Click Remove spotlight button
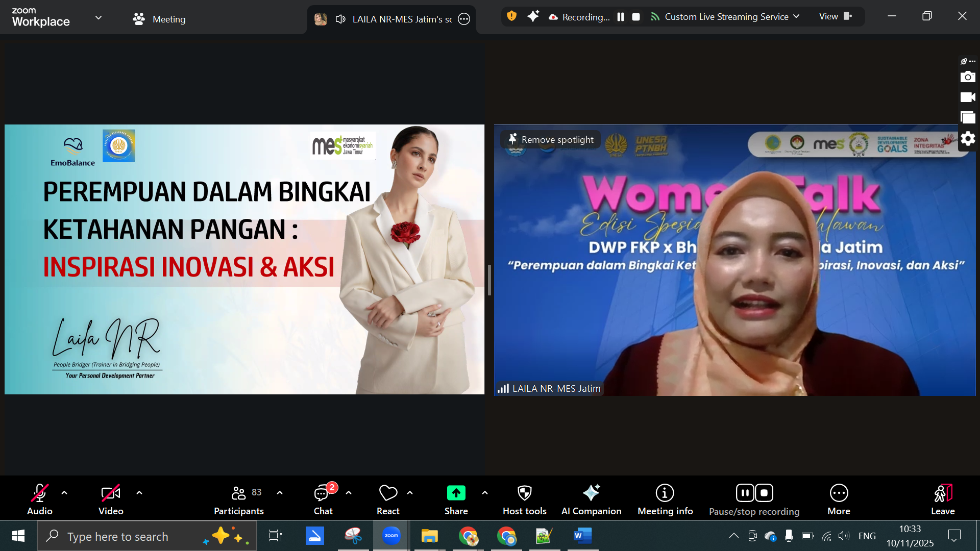 pos(551,139)
